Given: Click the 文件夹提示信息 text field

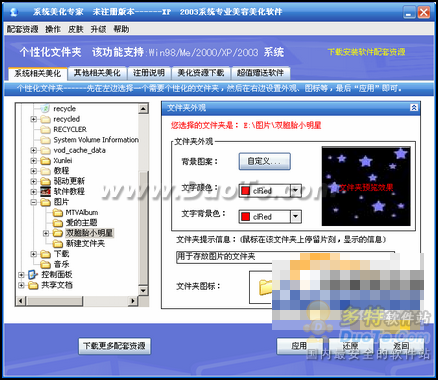Looking at the screenshot, I should pyautogui.click(x=285, y=257).
